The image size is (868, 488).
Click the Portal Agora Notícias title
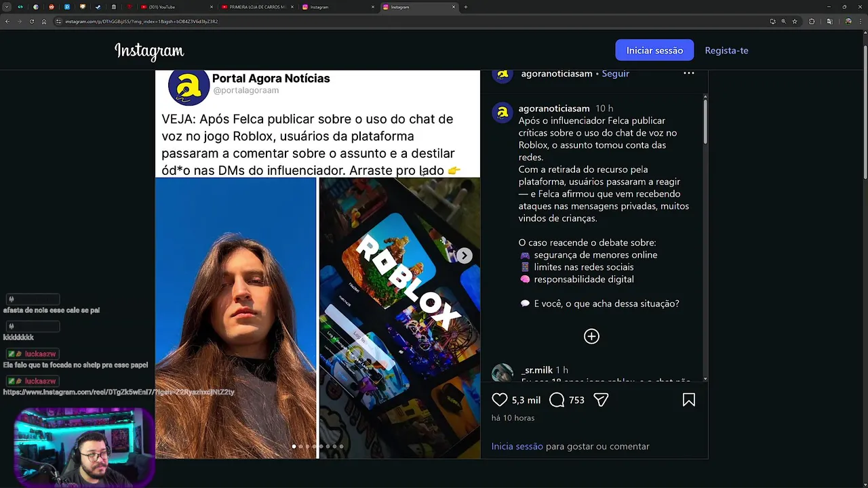(x=271, y=78)
